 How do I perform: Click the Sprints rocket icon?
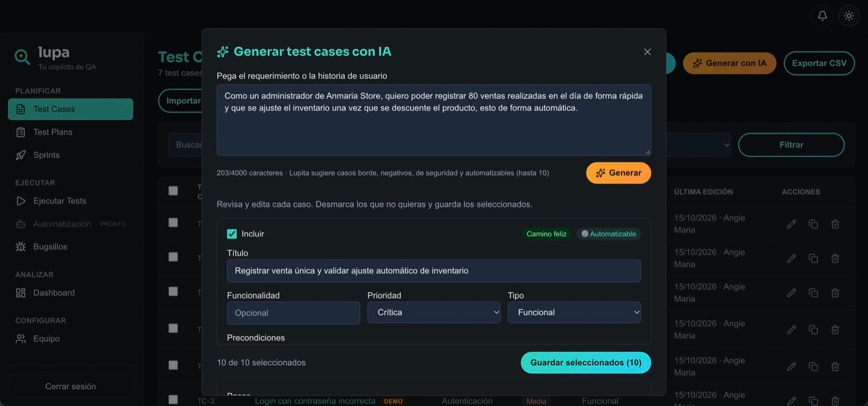(x=21, y=155)
